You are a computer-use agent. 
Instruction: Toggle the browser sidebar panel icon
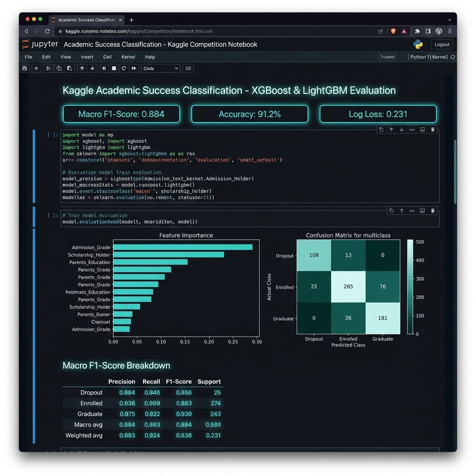[428, 31]
